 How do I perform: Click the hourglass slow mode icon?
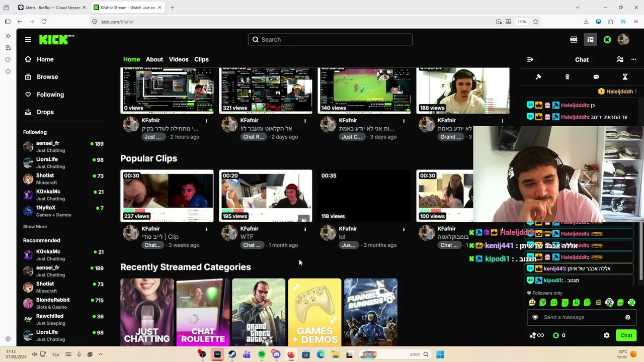625,77
